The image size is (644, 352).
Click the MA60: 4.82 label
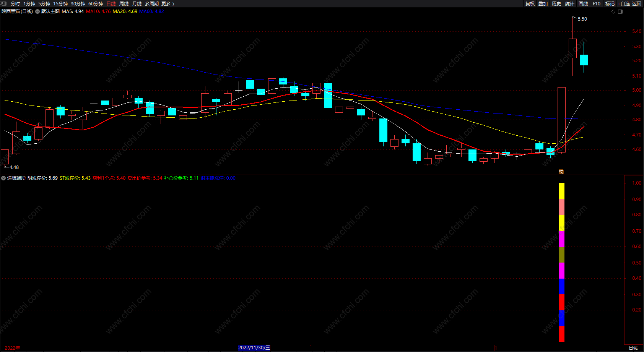(152, 11)
